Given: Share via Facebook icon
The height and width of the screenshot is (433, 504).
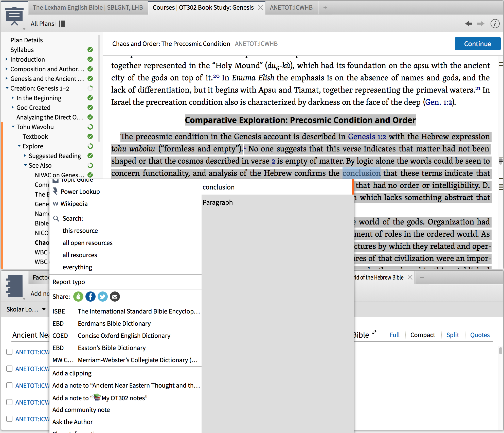Looking at the screenshot, I should pyautogui.click(x=91, y=297).
